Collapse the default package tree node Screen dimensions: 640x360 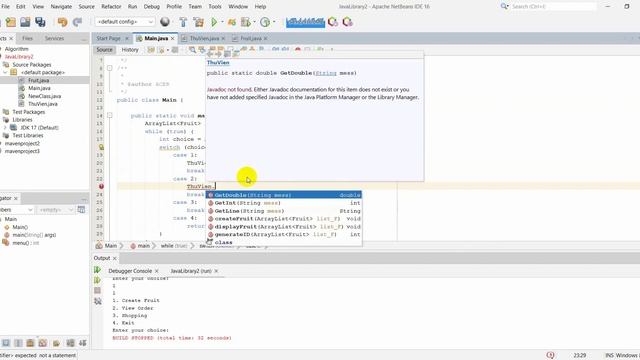[x=5, y=72]
